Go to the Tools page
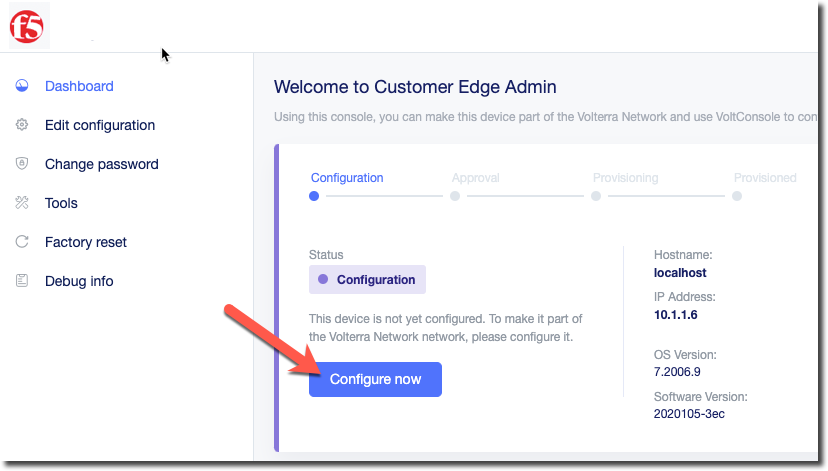Image resolution: width=828 pixels, height=471 pixels. click(61, 203)
